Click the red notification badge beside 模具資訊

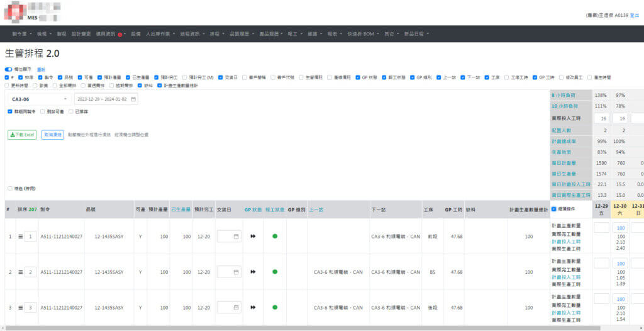point(119,34)
